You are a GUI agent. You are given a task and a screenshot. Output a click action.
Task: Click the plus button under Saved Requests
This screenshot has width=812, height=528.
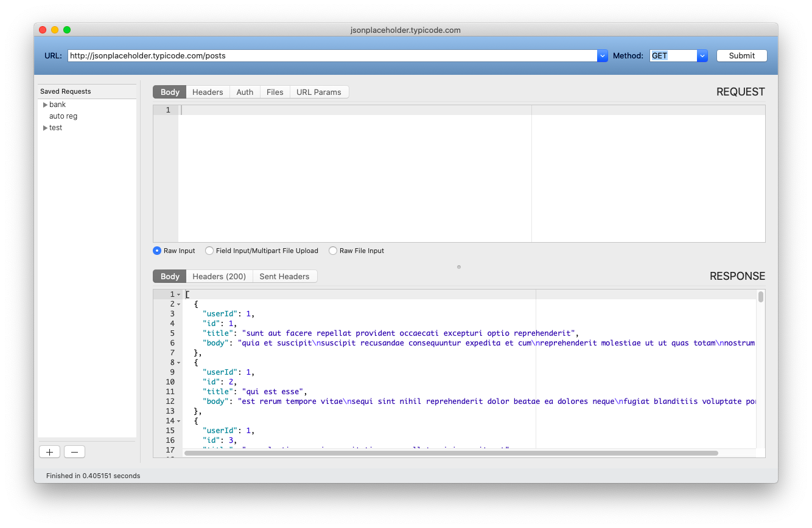tap(49, 452)
